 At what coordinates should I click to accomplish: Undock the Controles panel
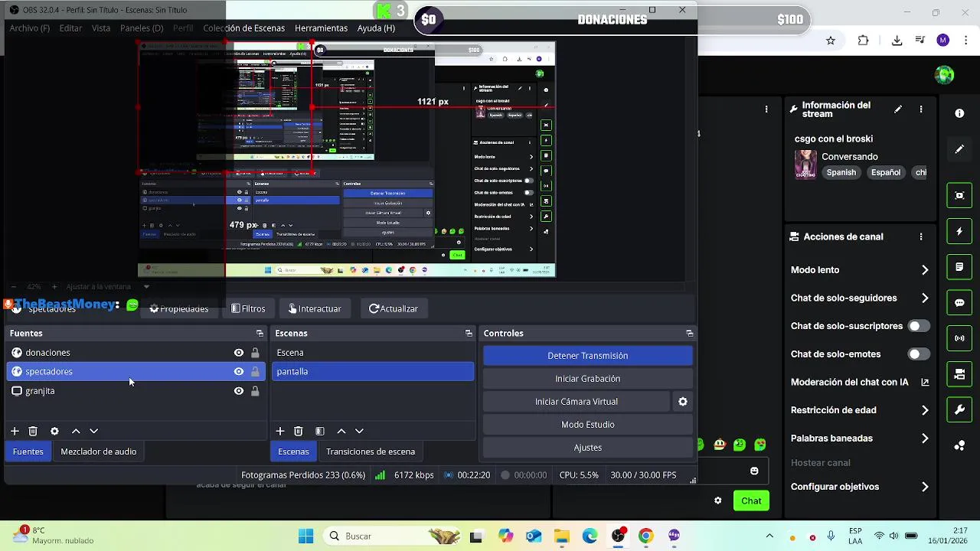coord(690,334)
